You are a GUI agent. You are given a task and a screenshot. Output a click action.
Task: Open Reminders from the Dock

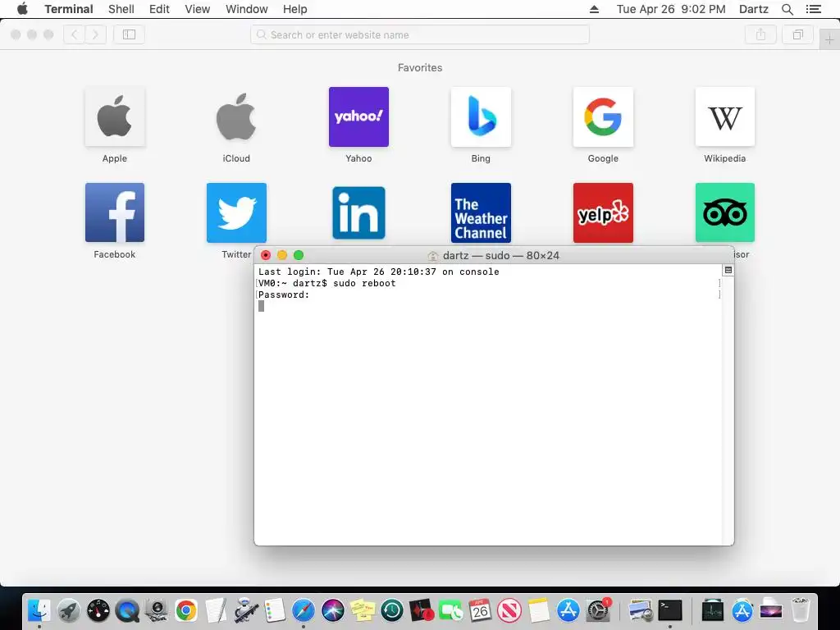click(274, 610)
